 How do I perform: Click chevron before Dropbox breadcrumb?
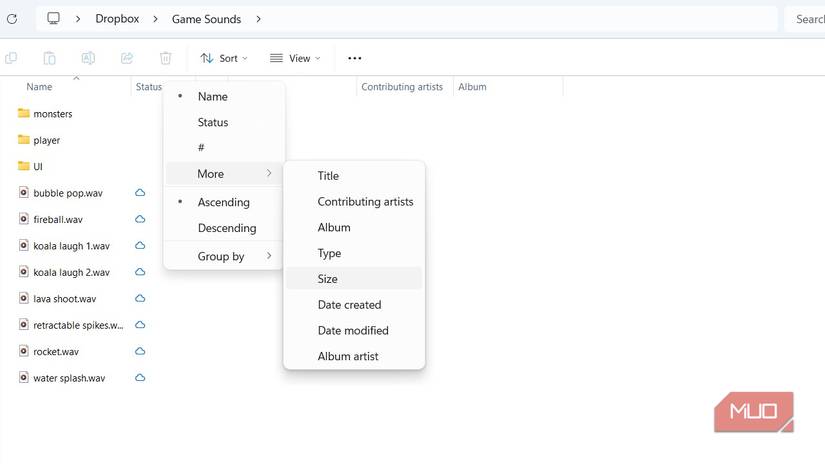click(x=78, y=19)
